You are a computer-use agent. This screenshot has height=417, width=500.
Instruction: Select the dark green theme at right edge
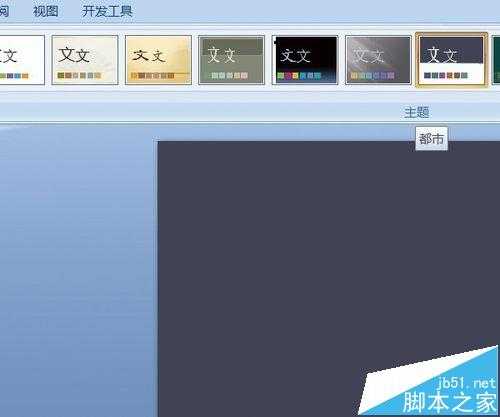(496, 60)
